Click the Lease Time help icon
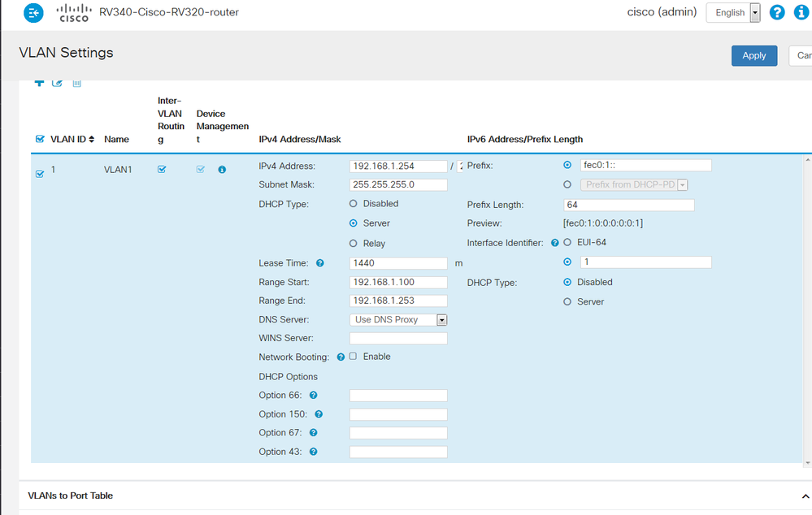 tap(319, 263)
